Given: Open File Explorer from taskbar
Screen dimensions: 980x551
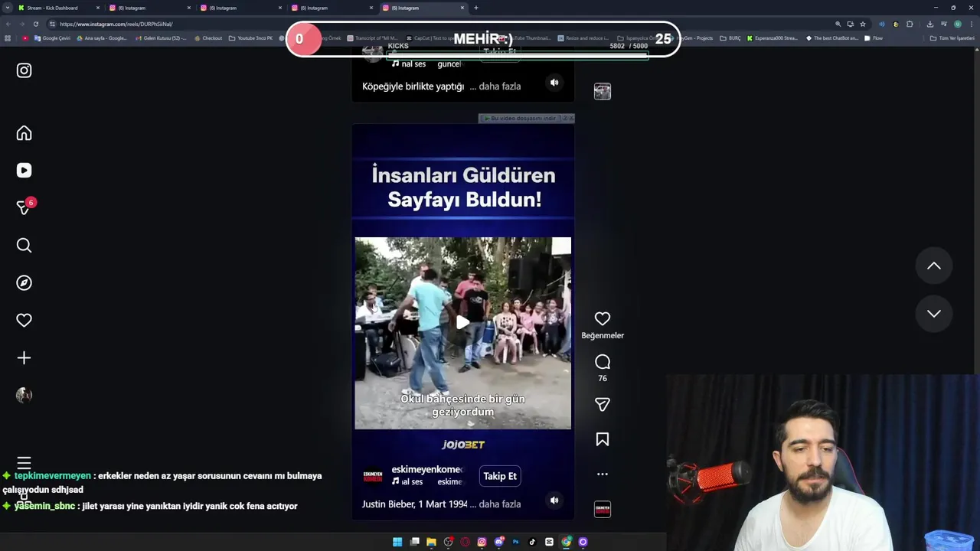Looking at the screenshot, I should (x=431, y=542).
